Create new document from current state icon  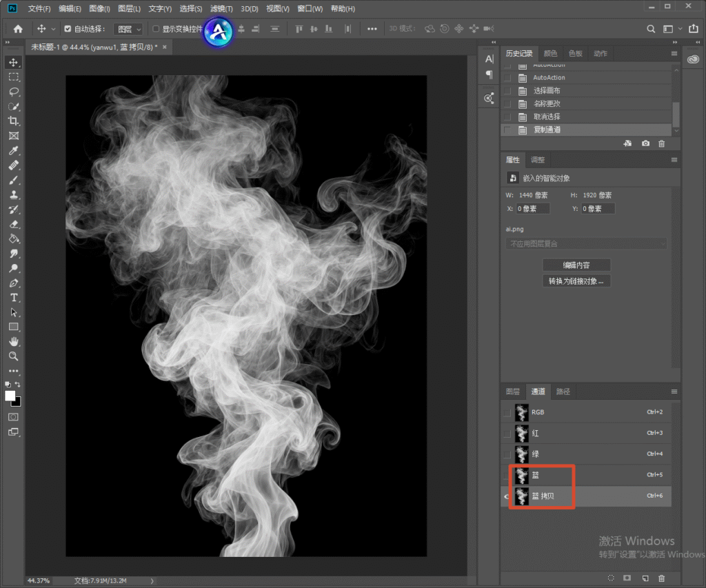click(x=627, y=143)
